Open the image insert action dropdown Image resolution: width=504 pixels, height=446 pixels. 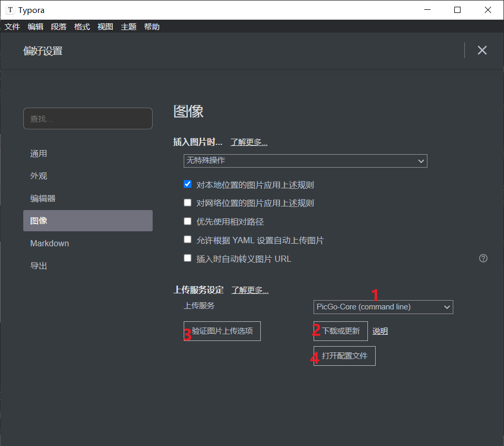305,161
